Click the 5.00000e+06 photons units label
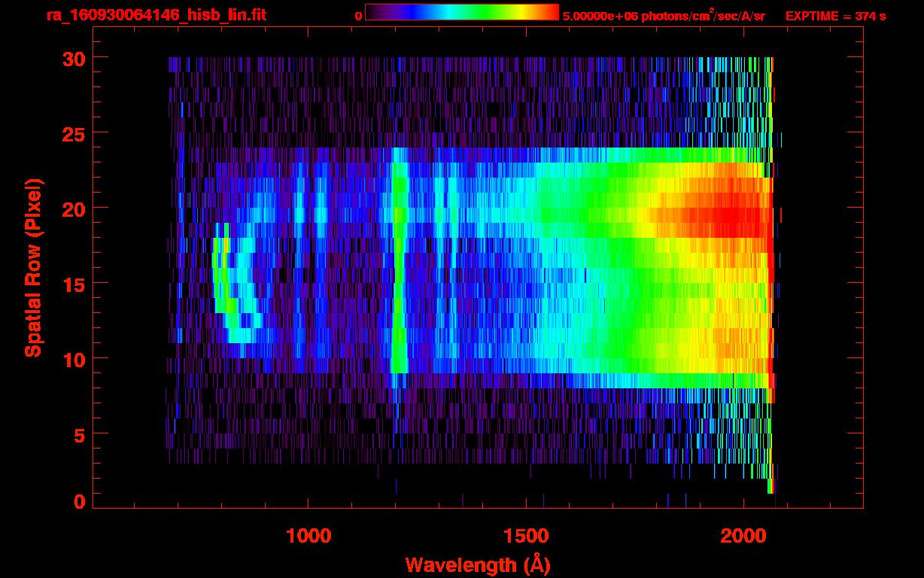Image resolution: width=924 pixels, height=578 pixels. [664, 15]
